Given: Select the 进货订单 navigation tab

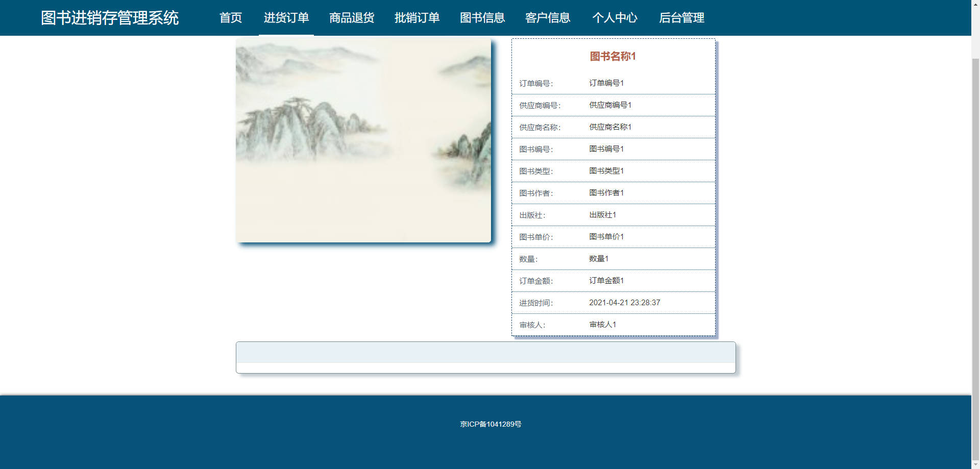Looking at the screenshot, I should (286, 18).
